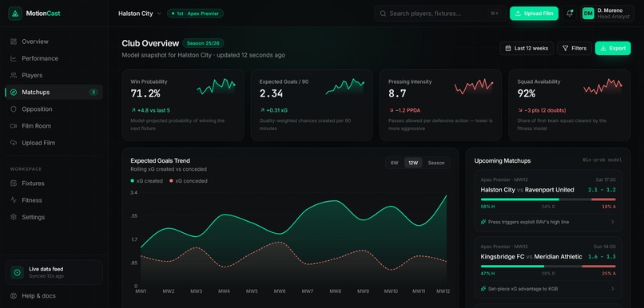Viewport: 644px width, 308px height.
Task: Select the 12W range tab
Action: pos(413,163)
